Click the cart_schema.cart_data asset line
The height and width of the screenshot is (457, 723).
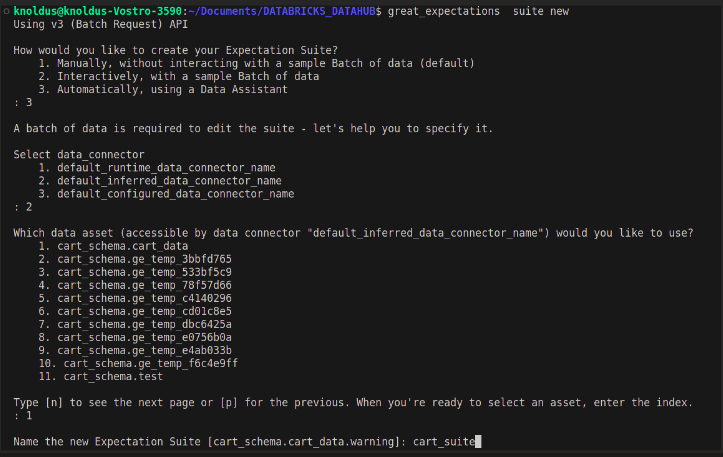point(123,245)
